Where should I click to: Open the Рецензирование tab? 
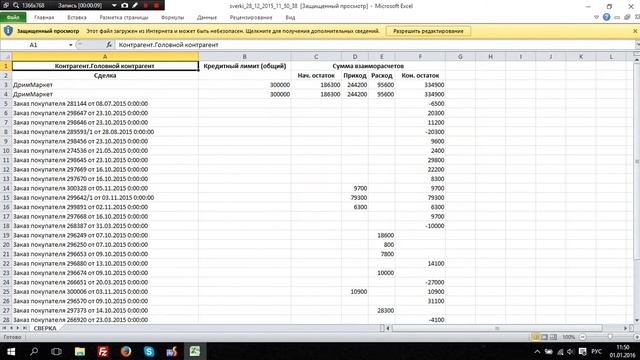pos(251,18)
